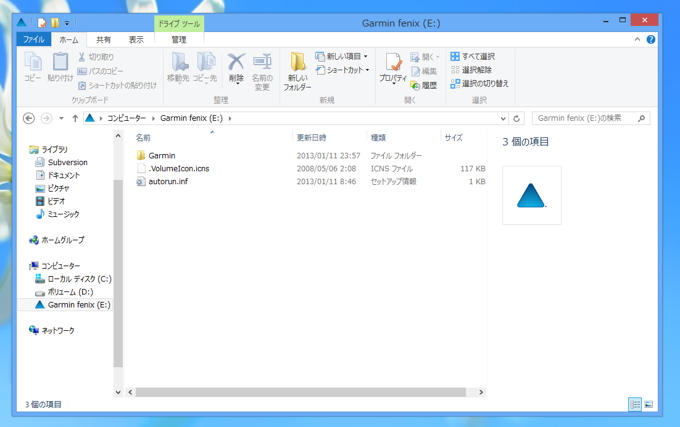Switch to the 管理 (Manage) tab
680x427 pixels.
179,39
